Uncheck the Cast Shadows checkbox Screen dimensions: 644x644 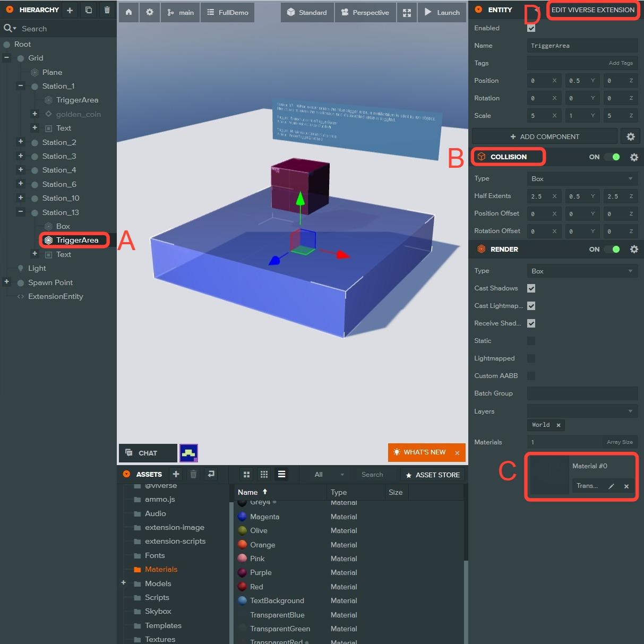pos(531,288)
